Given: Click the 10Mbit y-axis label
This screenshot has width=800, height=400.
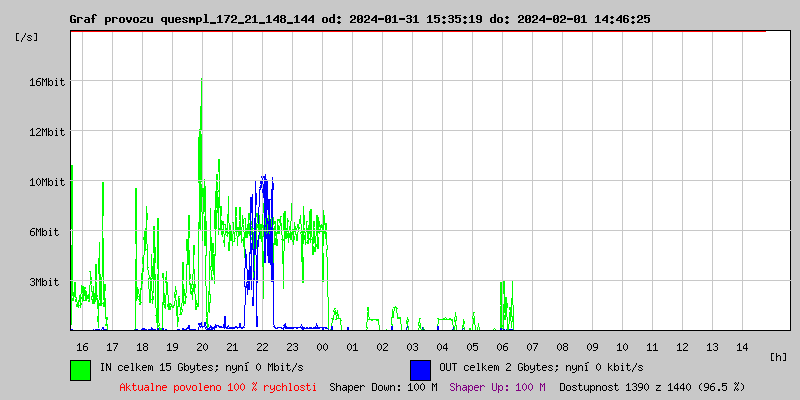Looking at the screenshot, I should click(47, 182).
